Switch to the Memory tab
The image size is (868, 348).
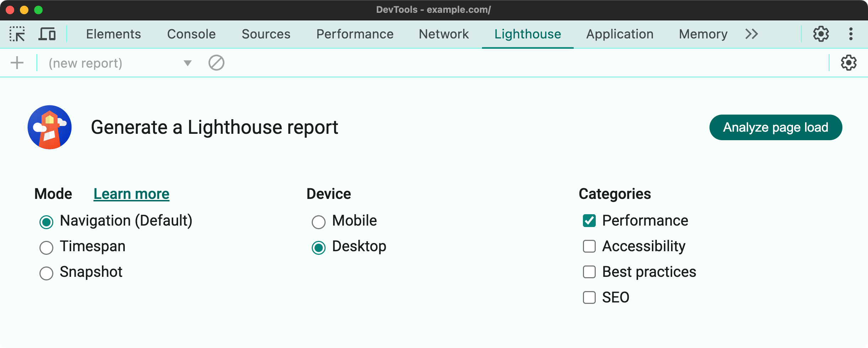(x=703, y=34)
